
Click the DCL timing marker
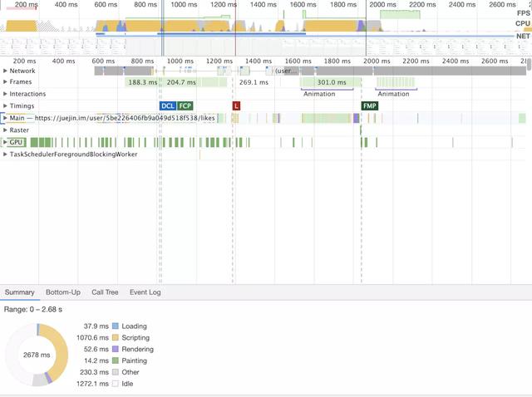tap(168, 105)
